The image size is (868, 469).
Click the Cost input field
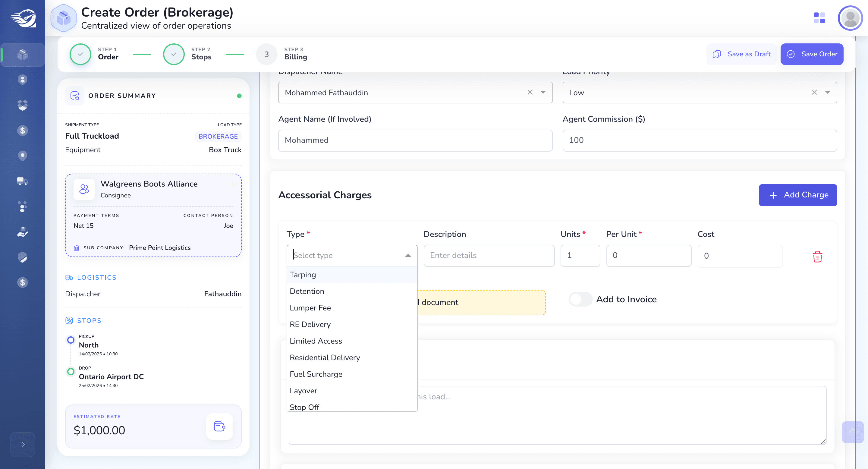(740, 256)
